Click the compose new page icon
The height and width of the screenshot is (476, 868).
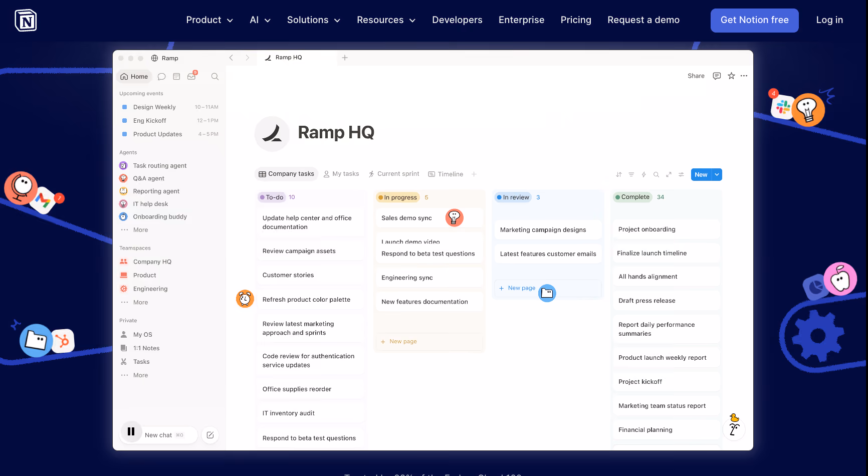pyautogui.click(x=210, y=435)
